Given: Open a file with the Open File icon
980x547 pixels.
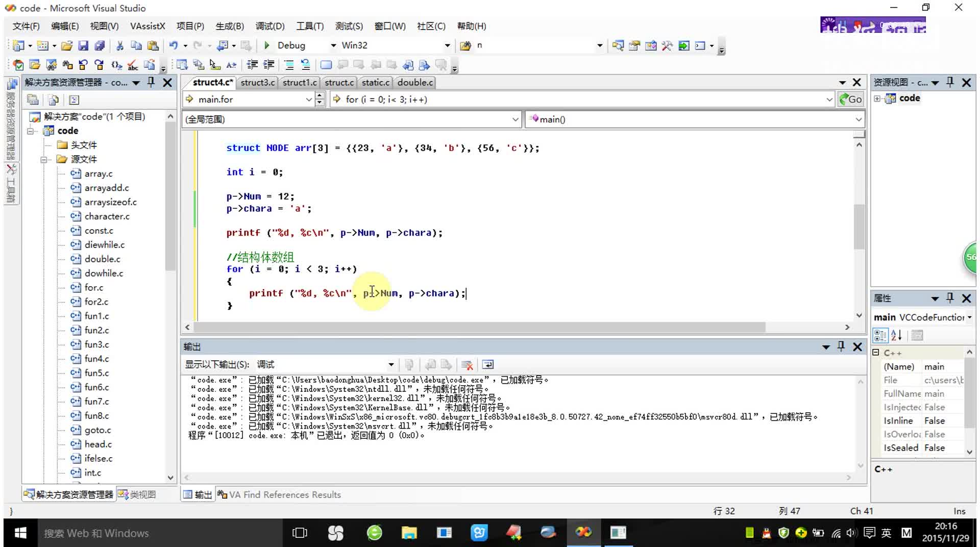Looking at the screenshot, I should coord(67,46).
